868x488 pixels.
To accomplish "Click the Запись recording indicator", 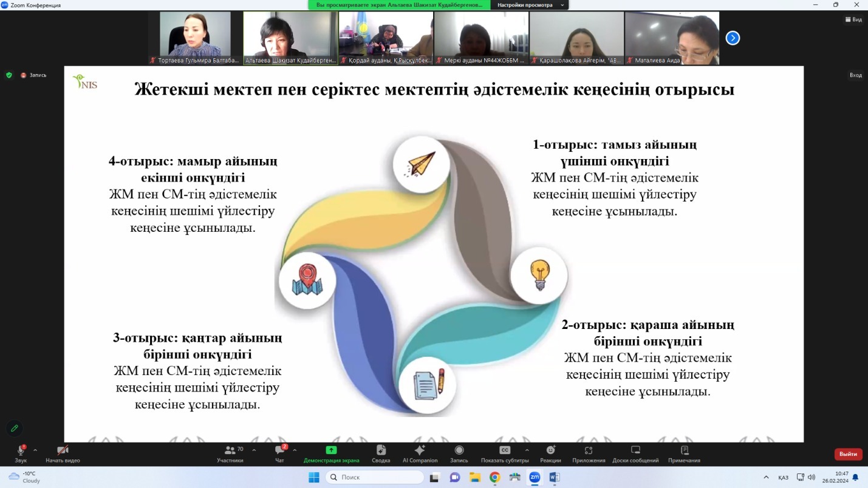I will (33, 75).
